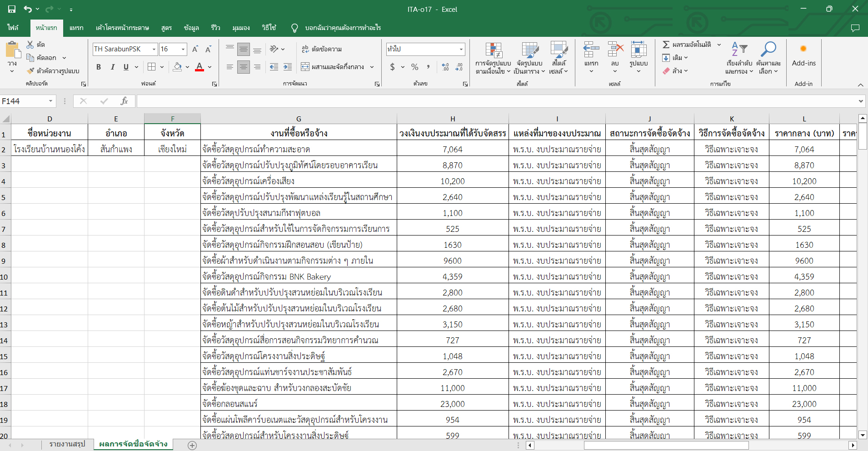Switch to the แทรก ribbon tab
Image resolution: width=868 pixels, height=451 pixels.
76,28
